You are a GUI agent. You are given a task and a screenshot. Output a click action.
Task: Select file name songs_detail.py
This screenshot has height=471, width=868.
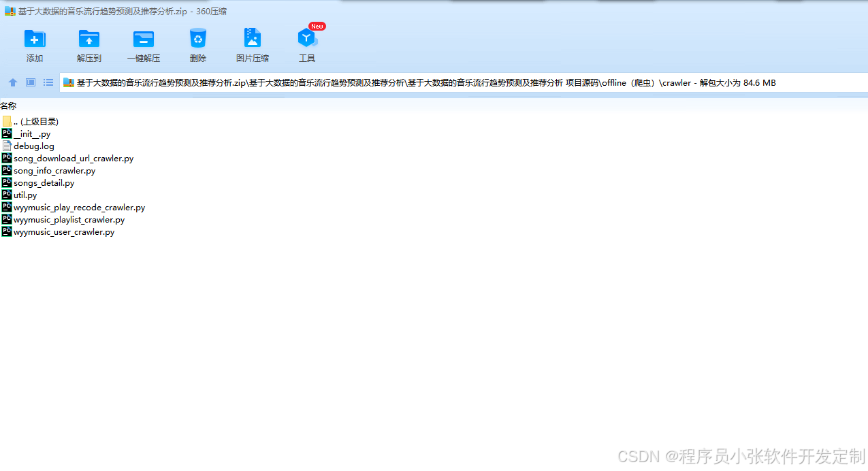pyautogui.click(x=44, y=183)
